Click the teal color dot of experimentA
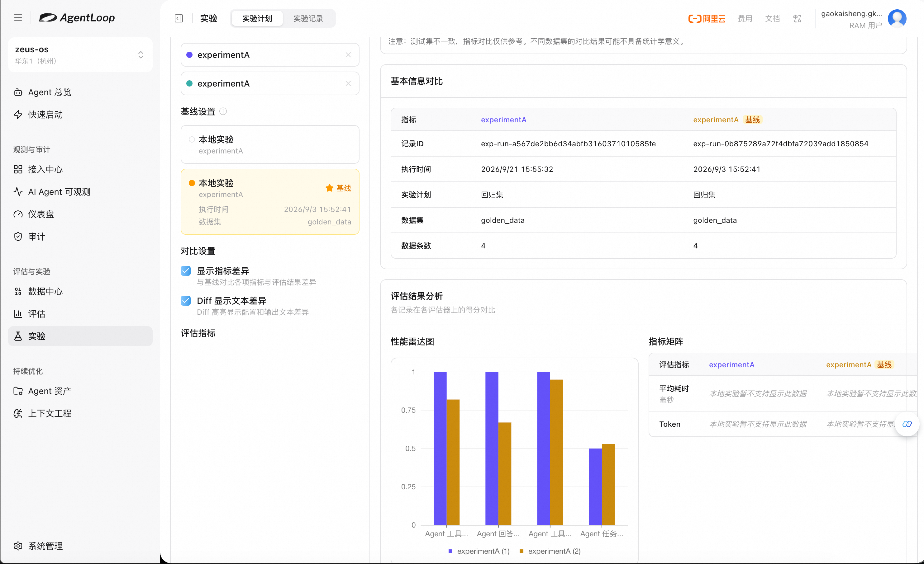924x564 pixels. tap(189, 83)
